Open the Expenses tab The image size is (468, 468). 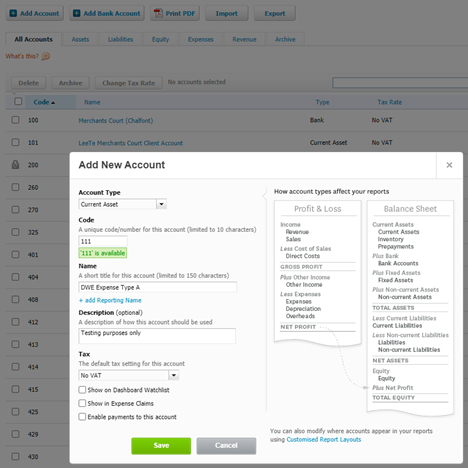(201, 39)
